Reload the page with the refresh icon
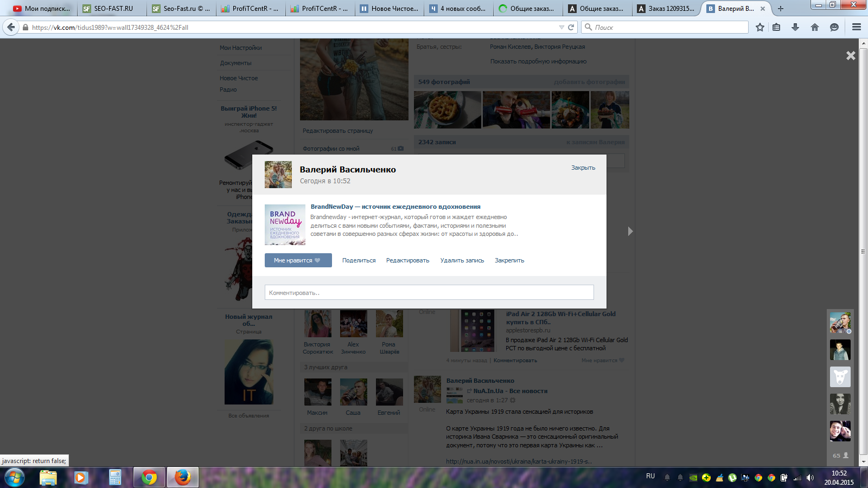868x488 pixels. 571,27
